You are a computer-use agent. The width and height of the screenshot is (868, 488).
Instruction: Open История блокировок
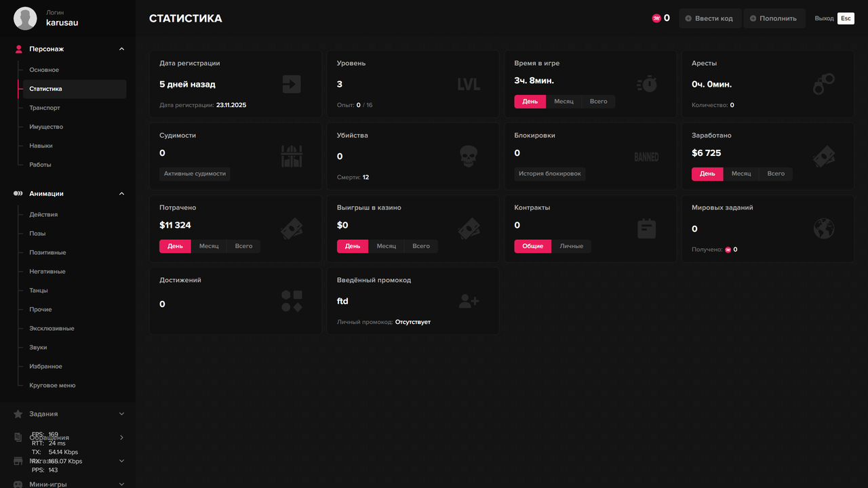[x=550, y=174]
